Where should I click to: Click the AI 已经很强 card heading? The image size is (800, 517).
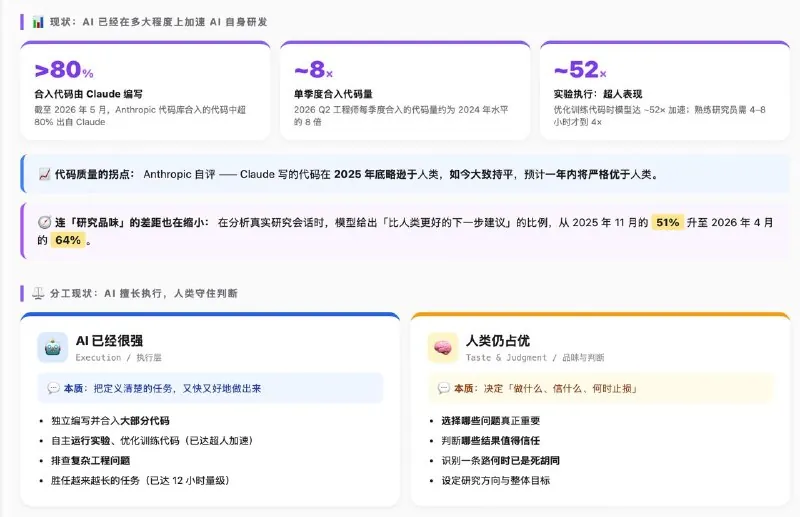click(x=109, y=340)
